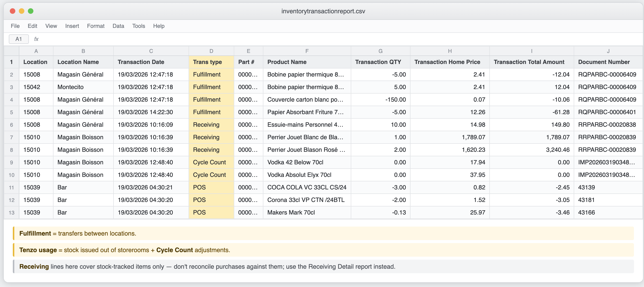Maximize window with green button
This screenshot has height=287, width=644.
click(x=31, y=11)
